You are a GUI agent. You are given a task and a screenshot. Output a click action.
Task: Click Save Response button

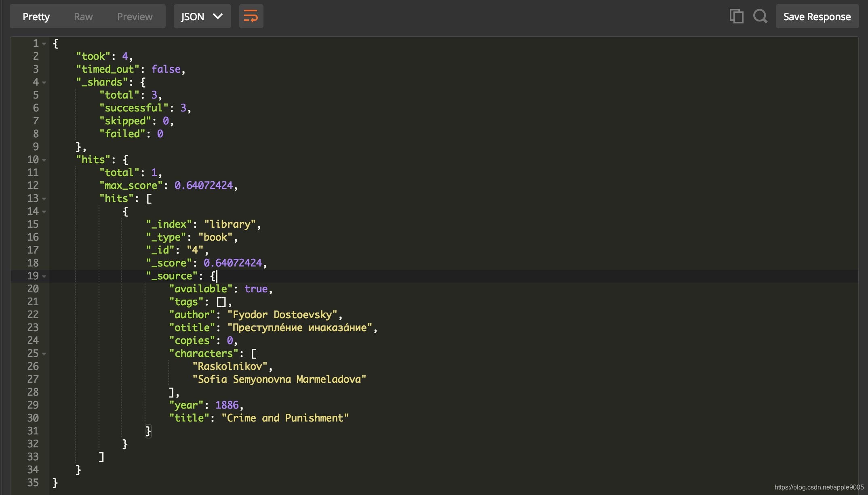(817, 17)
